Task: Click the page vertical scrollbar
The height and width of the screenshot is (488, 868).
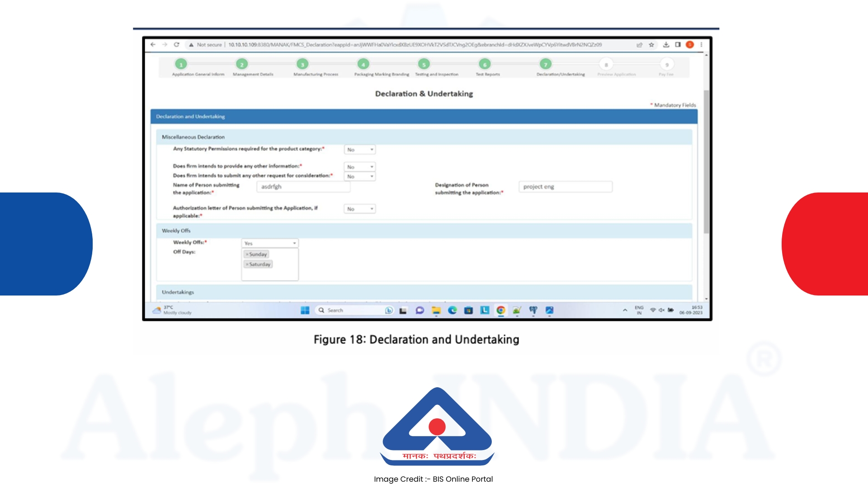Action: [706, 162]
